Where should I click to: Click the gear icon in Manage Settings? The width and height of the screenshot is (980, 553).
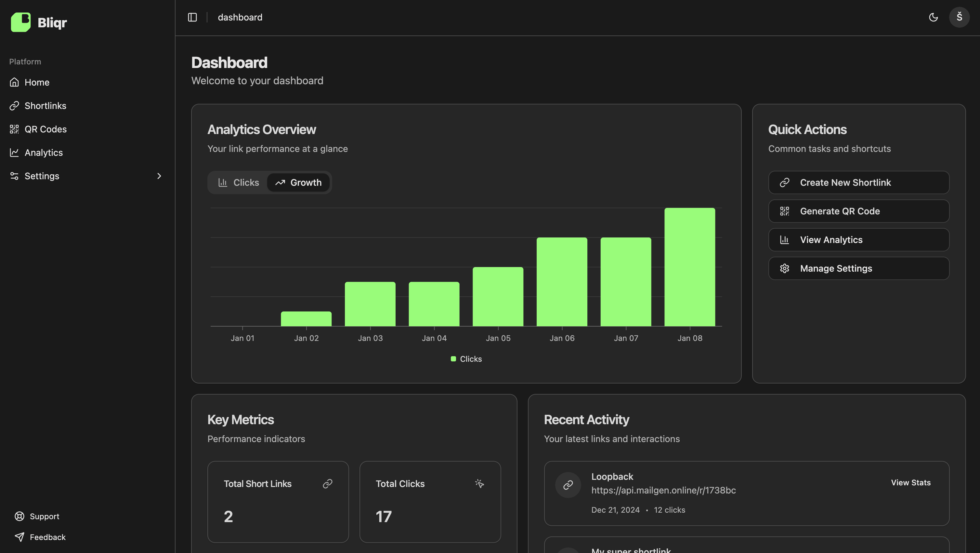pyautogui.click(x=784, y=268)
